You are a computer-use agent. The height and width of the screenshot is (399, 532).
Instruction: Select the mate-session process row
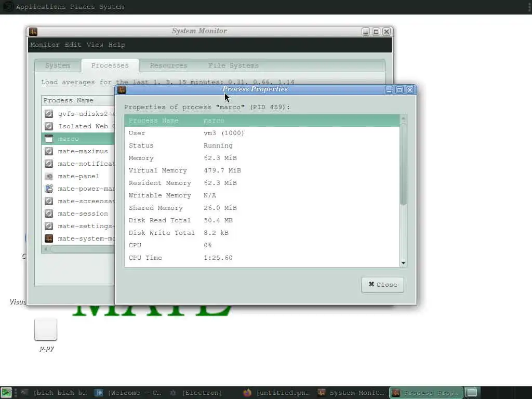pos(78,214)
